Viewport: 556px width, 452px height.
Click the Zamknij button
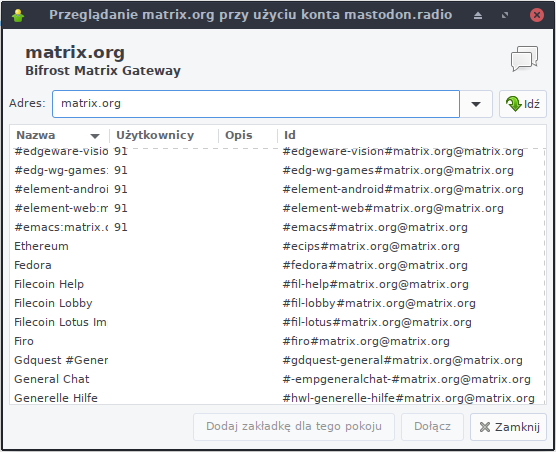(x=508, y=427)
